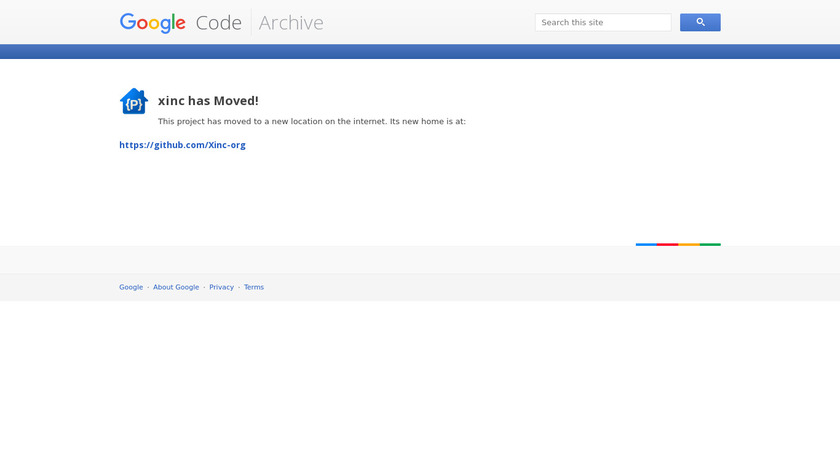Focus the Search this site field

[603, 23]
